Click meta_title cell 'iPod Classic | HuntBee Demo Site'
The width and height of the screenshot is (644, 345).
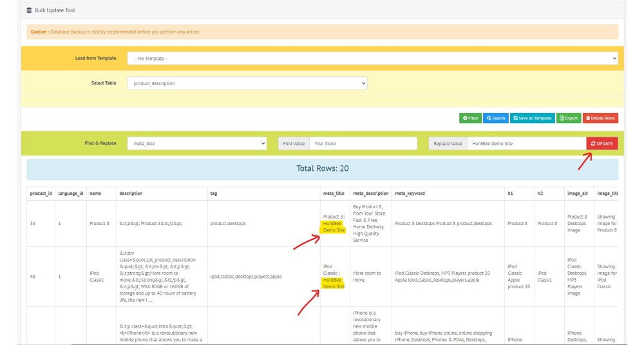(334, 277)
